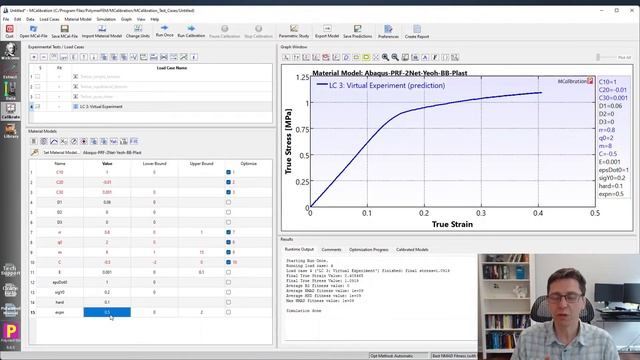Viewport: 640px width, 360px height.
Task: Click the MCalibration badge on the graph
Action: pos(575,81)
